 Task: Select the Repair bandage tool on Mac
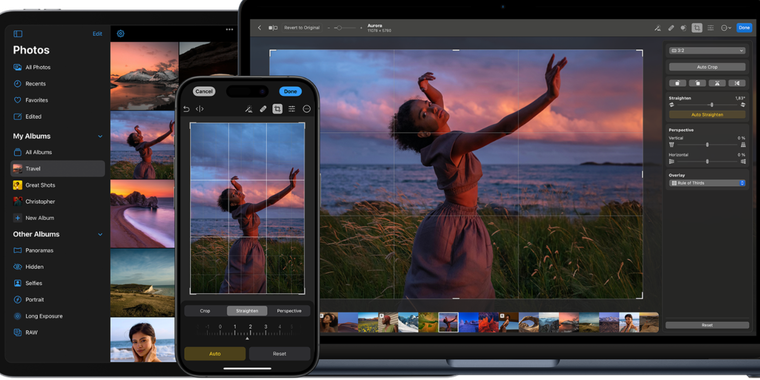tap(671, 28)
